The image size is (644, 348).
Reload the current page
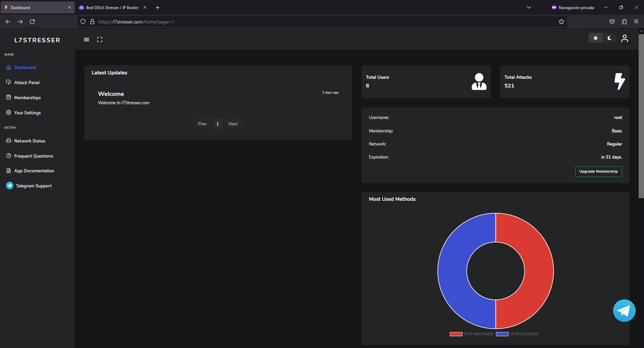click(x=32, y=22)
